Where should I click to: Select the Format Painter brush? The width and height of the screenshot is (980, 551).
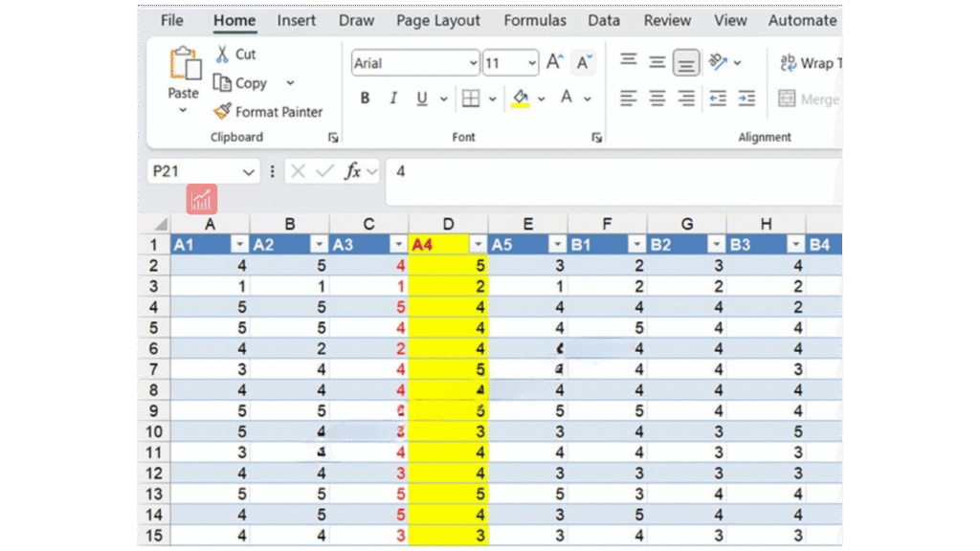pos(223,112)
